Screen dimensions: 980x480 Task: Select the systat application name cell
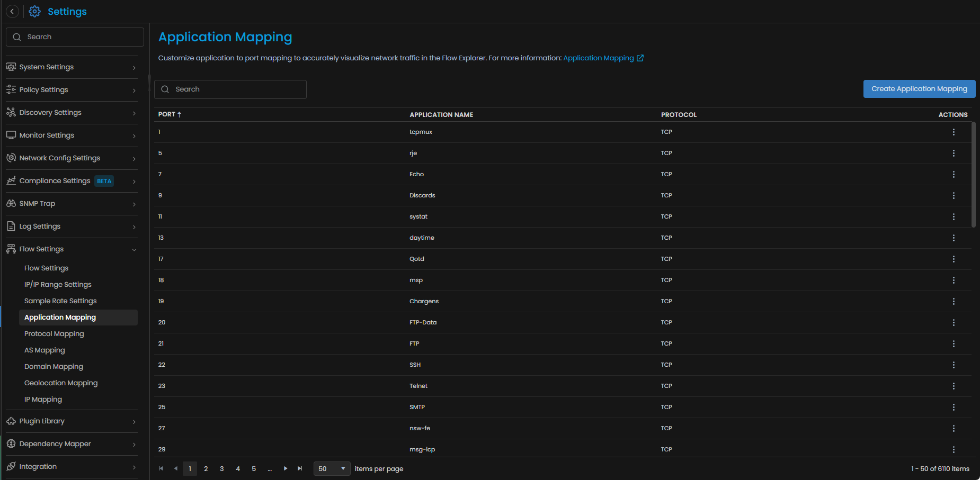click(x=418, y=216)
